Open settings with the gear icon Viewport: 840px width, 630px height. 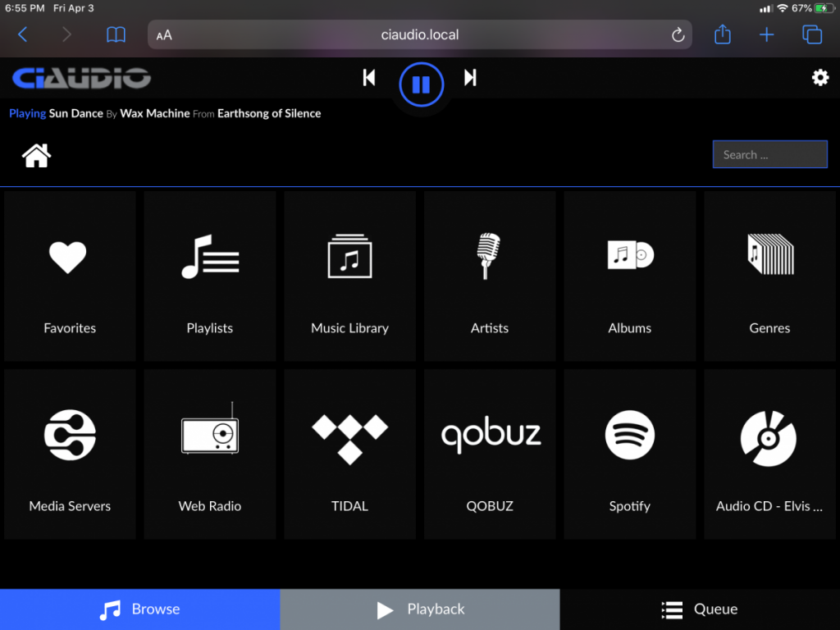point(820,78)
